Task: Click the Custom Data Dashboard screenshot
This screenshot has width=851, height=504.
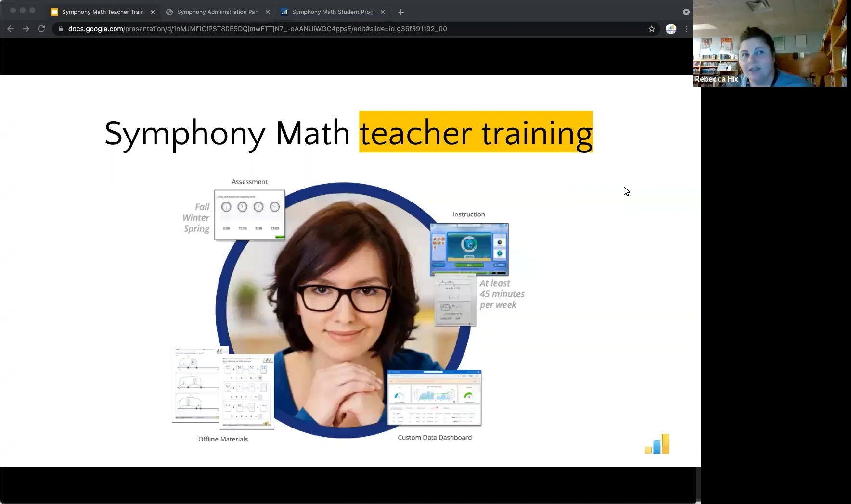Action: pos(434,398)
